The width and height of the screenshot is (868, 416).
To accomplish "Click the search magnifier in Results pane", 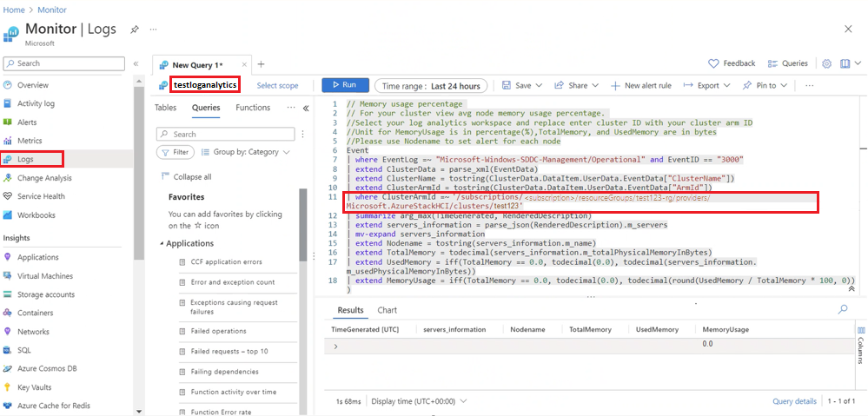I will click(x=842, y=310).
